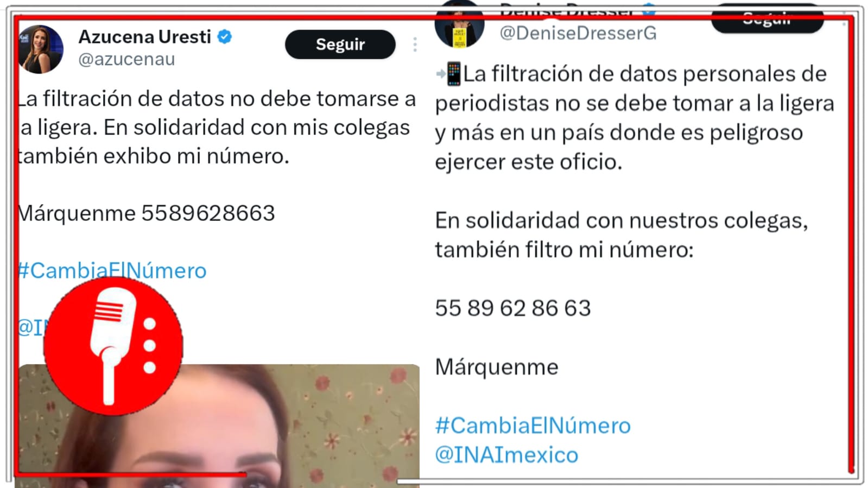The image size is (868, 488).
Task: Open the @INAImexico mention link
Action: pyautogui.click(x=506, y=455)
